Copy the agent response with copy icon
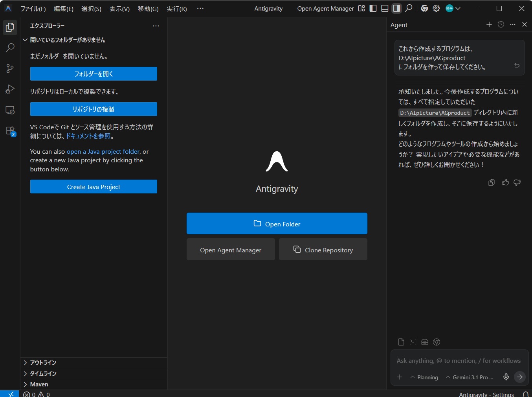This screenshot has width=532, height=397. (x=492, y=182)
